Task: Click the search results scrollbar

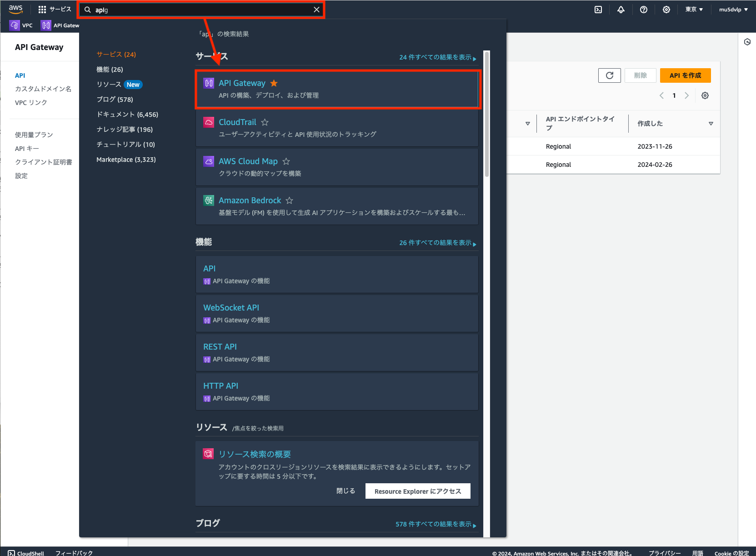Action: point(487,115)
